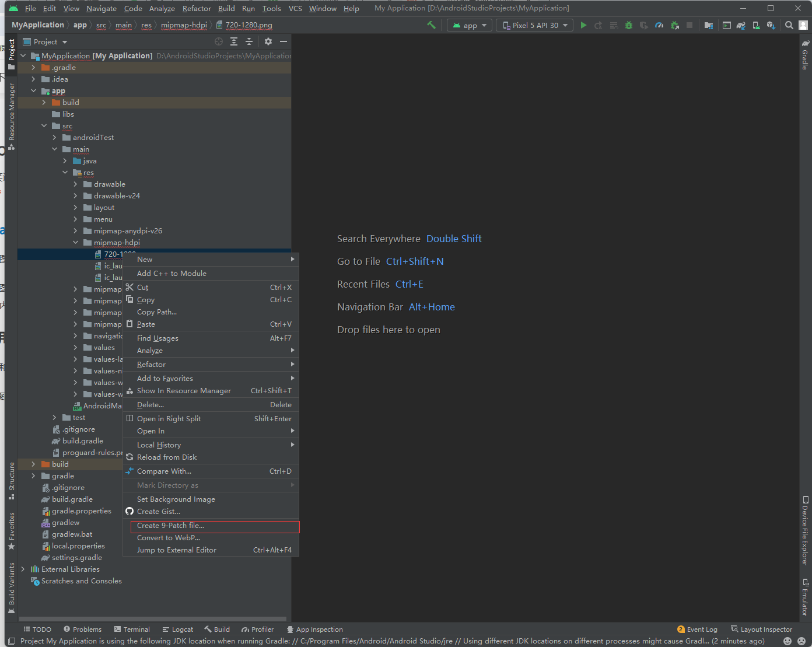Open the app run configuration dropdown

coord(470,25)
